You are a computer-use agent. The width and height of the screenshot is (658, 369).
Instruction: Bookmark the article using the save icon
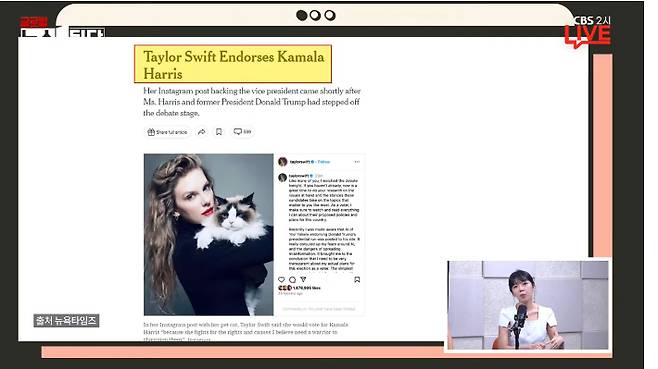(x=219, y=132)
